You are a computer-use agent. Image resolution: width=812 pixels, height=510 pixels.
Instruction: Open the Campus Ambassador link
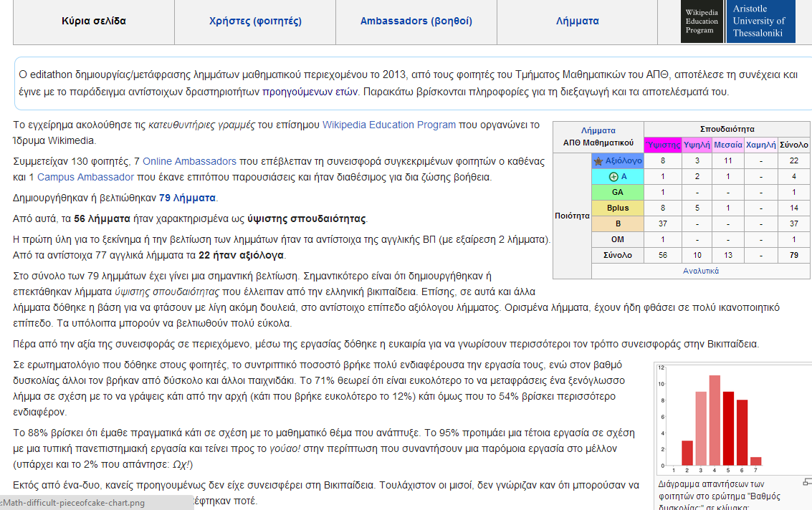[85, 177]
